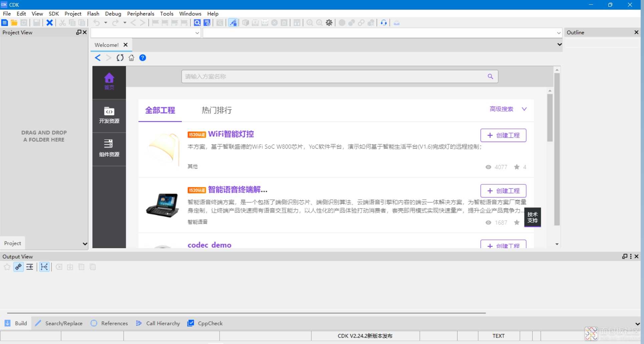Viewport: 644px width, 344px height.
Task: Refresh the Welcome page
Action: coord(120,58)
